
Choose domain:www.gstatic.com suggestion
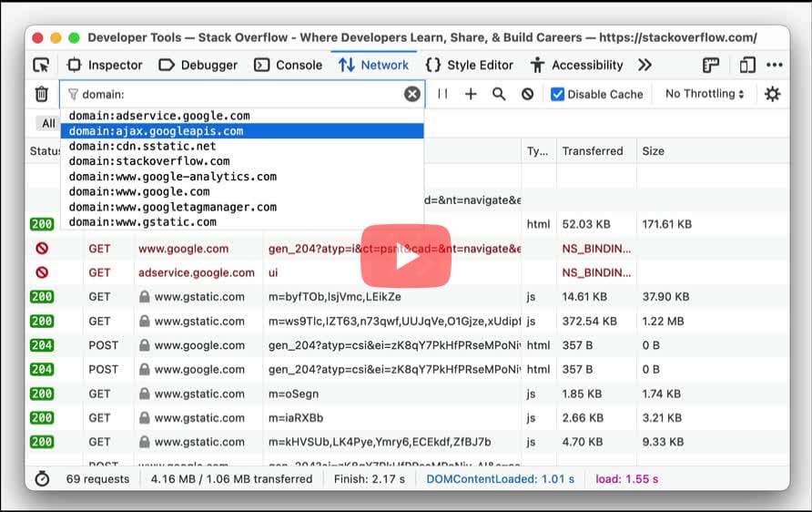click(x=242, y=221)
